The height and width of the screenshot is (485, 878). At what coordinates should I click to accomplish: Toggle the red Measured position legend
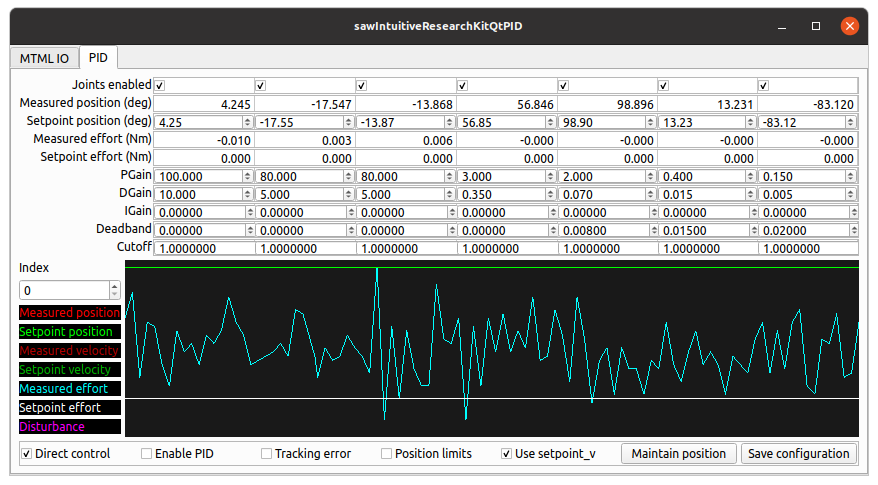click(x=70, y=313)
